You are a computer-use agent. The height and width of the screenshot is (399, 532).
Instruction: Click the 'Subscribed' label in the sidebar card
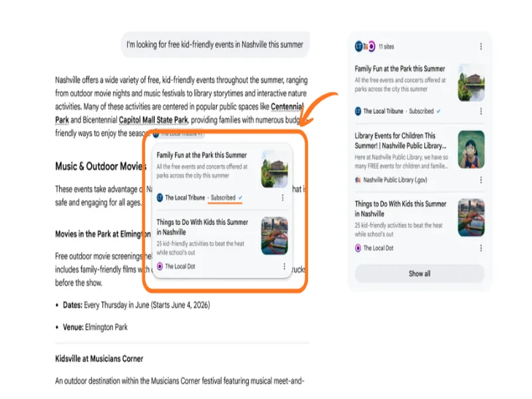[x=421, y=111]
